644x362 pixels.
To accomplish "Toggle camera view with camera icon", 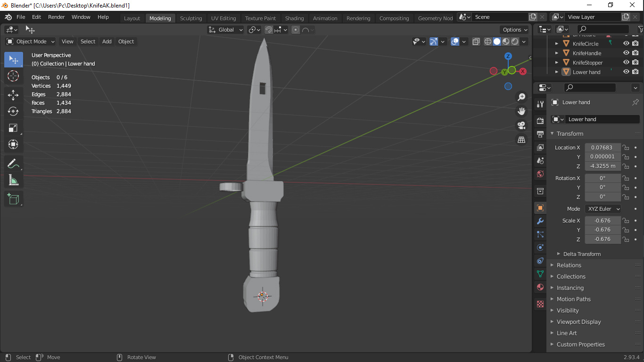I will tap(521, 125).
